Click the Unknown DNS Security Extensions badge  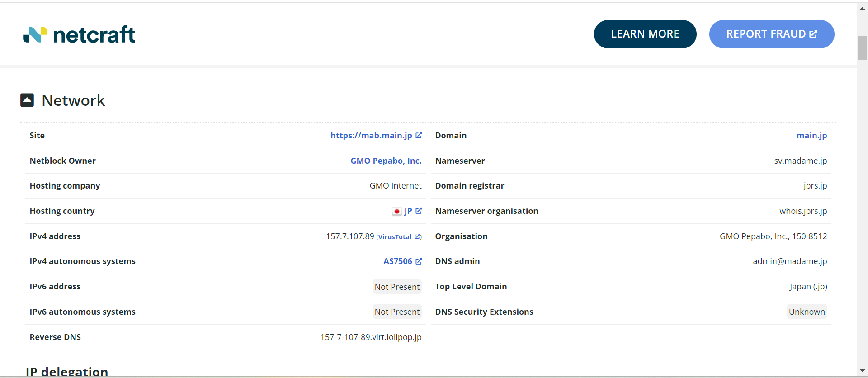click(807, 312)
